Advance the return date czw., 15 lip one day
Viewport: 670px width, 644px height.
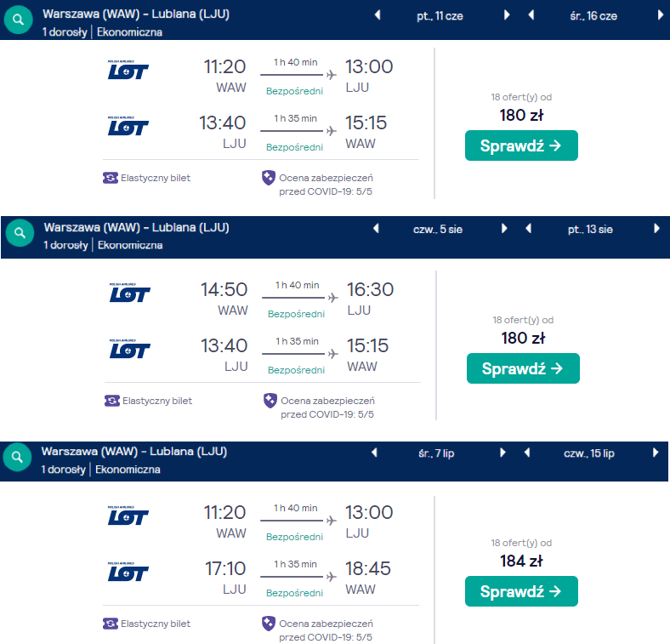pos(656,453)
